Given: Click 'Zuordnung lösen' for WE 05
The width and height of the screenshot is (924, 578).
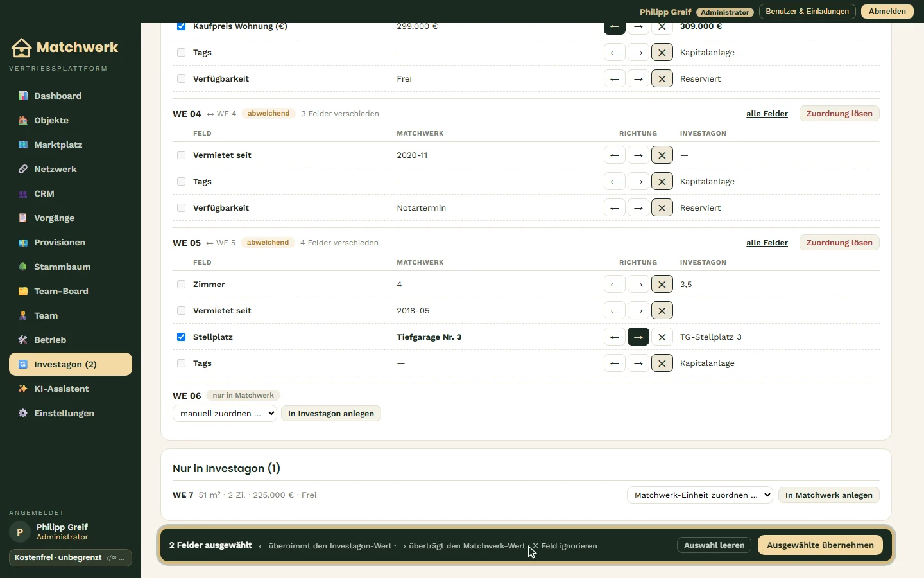Looking at the screenshot, I should 839,243.
